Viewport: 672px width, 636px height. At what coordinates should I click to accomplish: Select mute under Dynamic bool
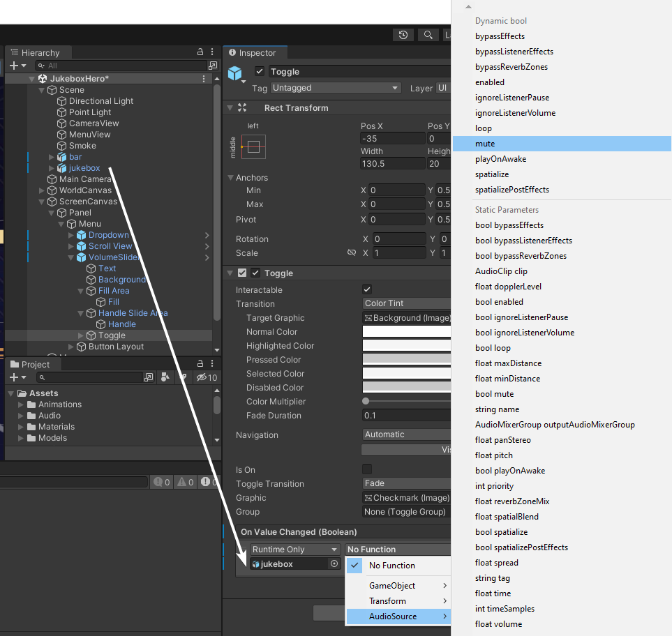[x=562, y=144]
